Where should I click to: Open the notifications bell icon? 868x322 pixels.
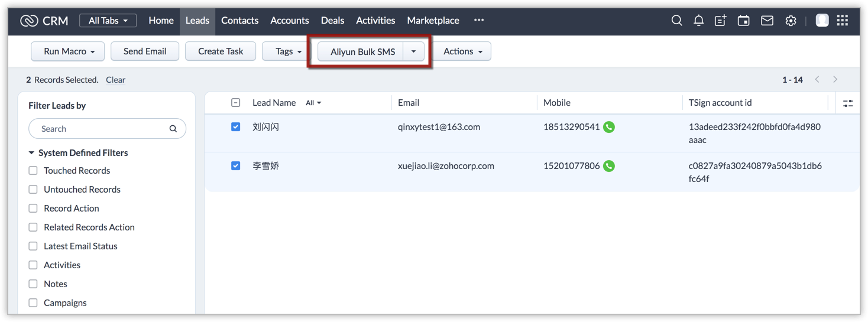(x=698, y=21)
